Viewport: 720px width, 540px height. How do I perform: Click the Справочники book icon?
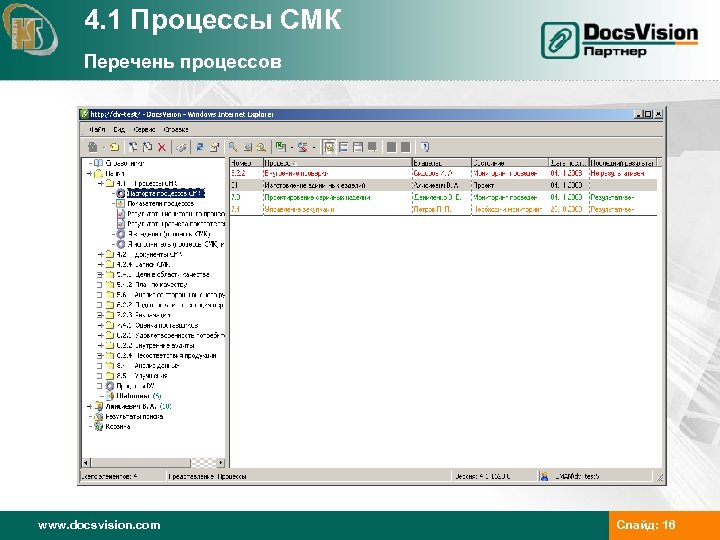[98, 163]
